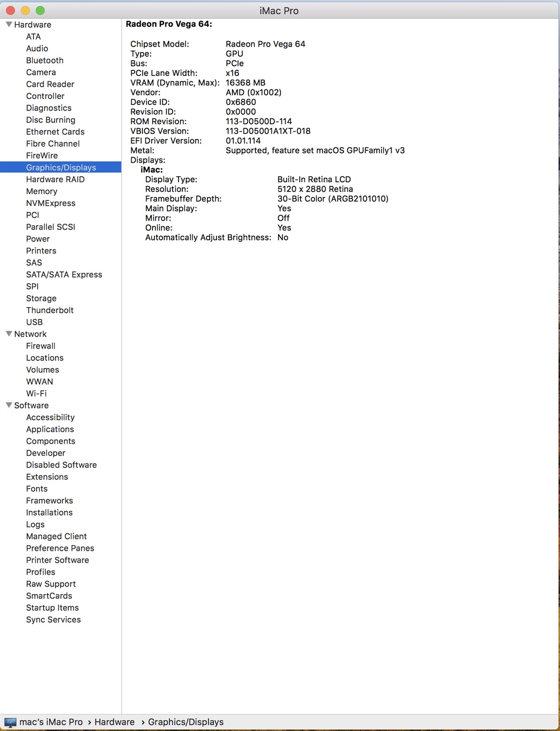Open Ethernet Cards entry
The height and width of the screenshot is (731, 560).
point(55,132)
